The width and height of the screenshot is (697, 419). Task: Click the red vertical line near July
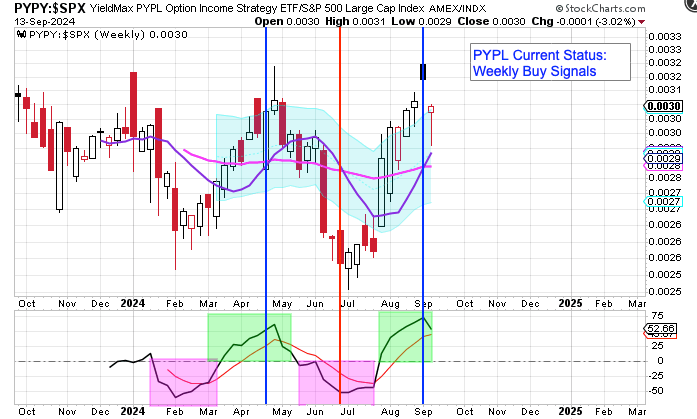(x=340, y=200)
